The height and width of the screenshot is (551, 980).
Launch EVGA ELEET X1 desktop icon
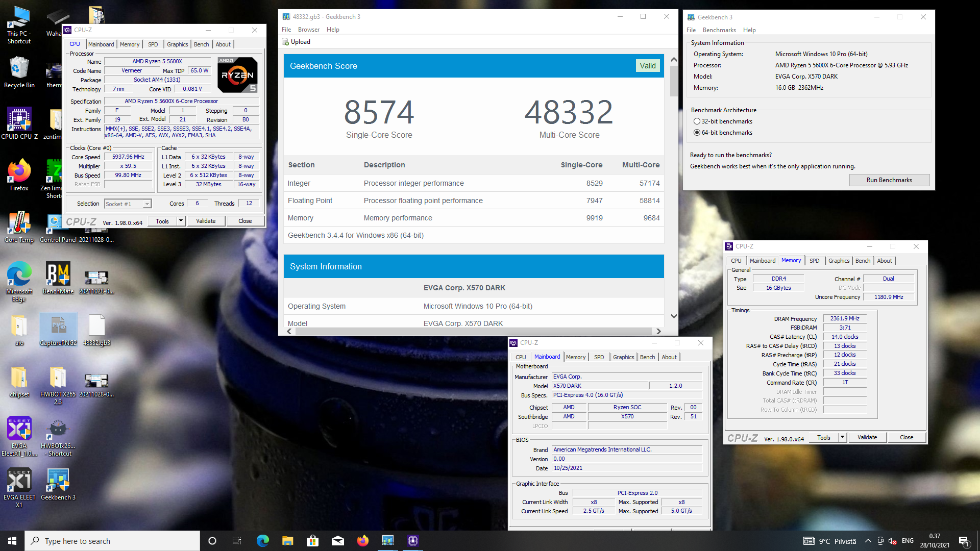[x=19, y=488]
